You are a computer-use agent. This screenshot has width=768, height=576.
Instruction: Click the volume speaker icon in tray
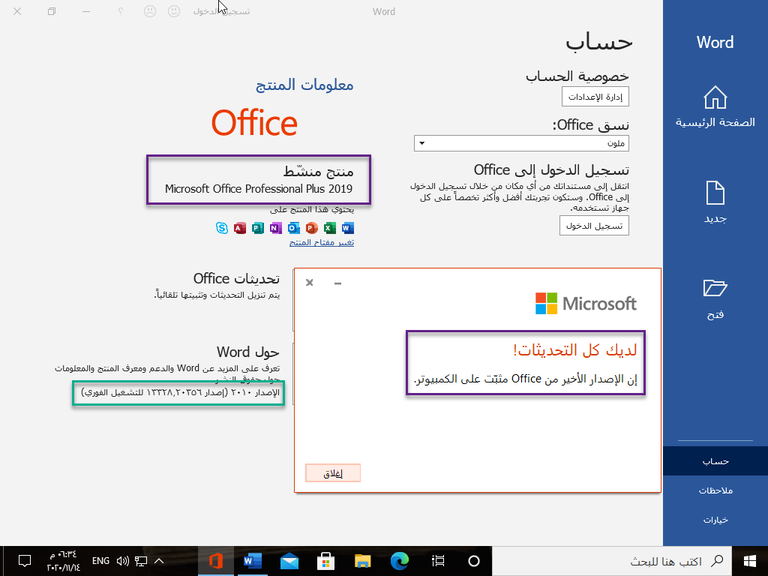122,561
